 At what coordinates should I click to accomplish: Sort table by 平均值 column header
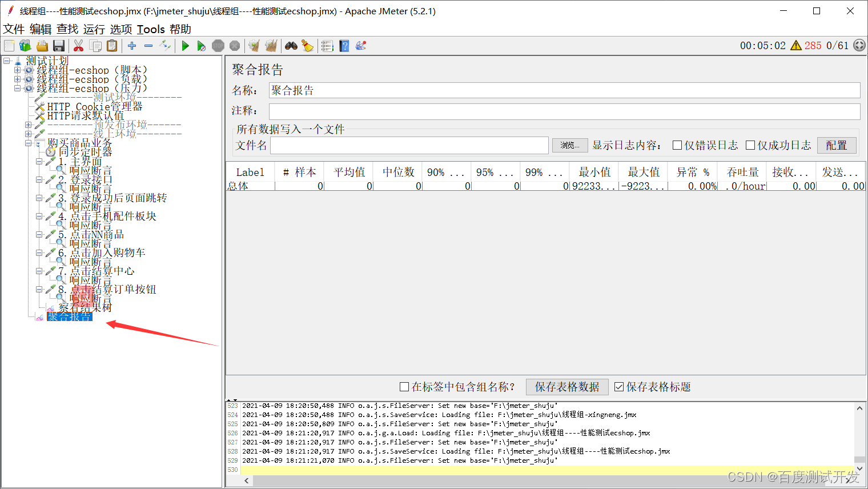(349, 172)
